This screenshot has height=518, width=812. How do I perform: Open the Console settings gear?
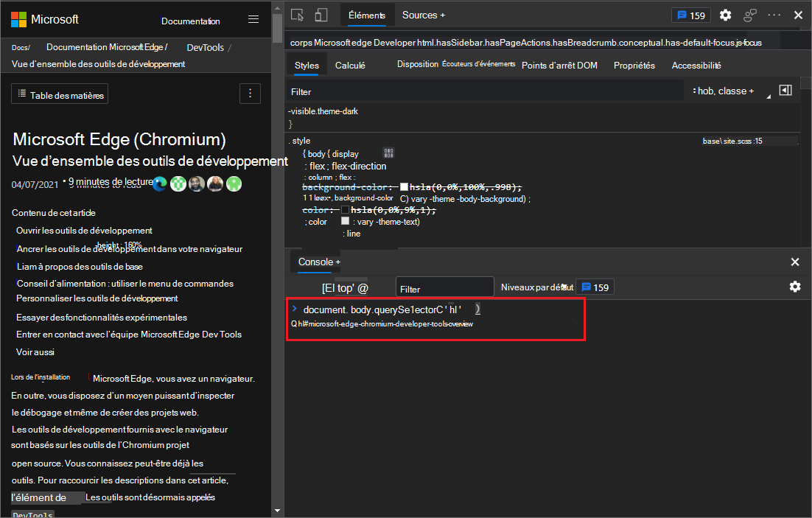pos(795,287)
